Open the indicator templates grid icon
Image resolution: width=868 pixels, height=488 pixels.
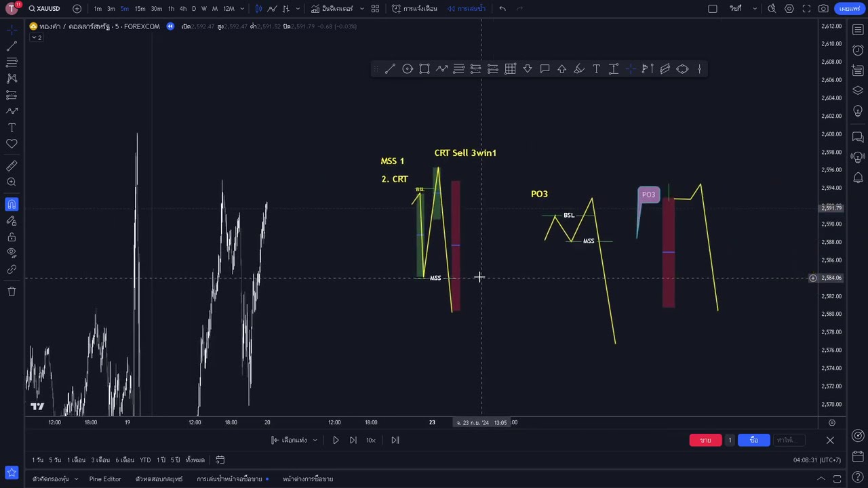coord(375,9)
